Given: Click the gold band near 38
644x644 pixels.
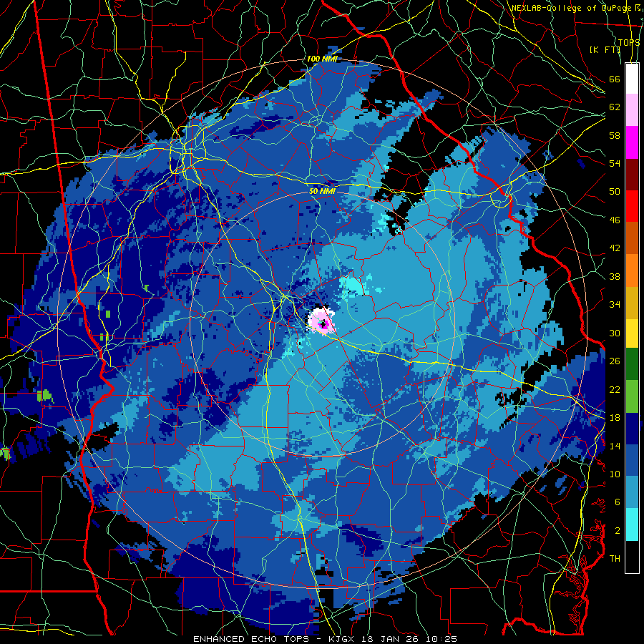Looking at the screenshot, I should [632, 302].
